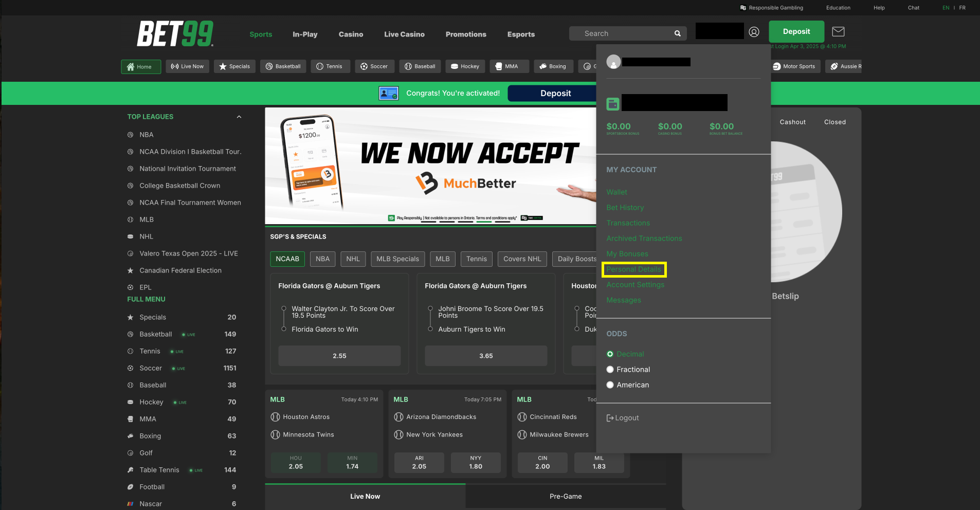Select the MLB Specials tab

398,259
